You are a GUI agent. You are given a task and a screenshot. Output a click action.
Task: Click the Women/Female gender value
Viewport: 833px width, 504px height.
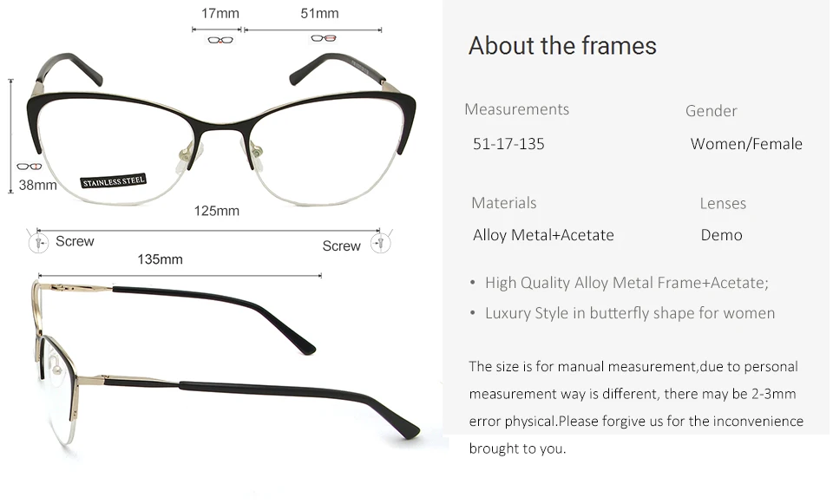746,144
